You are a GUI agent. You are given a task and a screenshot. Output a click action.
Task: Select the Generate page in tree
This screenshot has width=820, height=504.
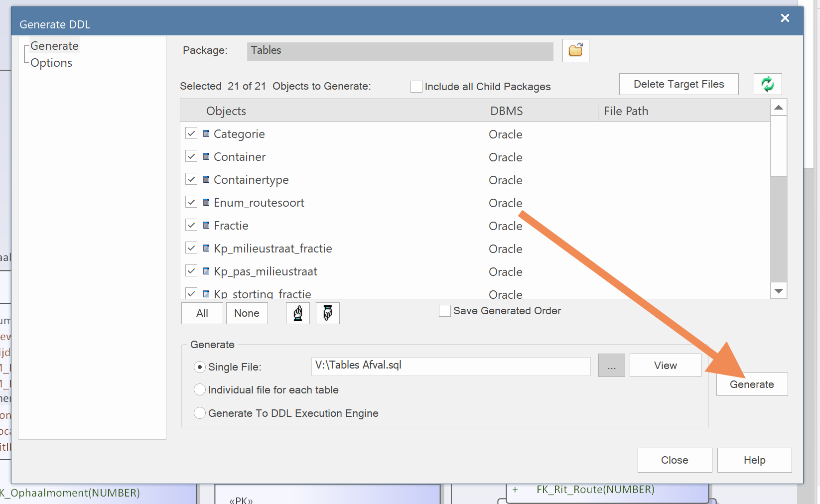point(54,46)
